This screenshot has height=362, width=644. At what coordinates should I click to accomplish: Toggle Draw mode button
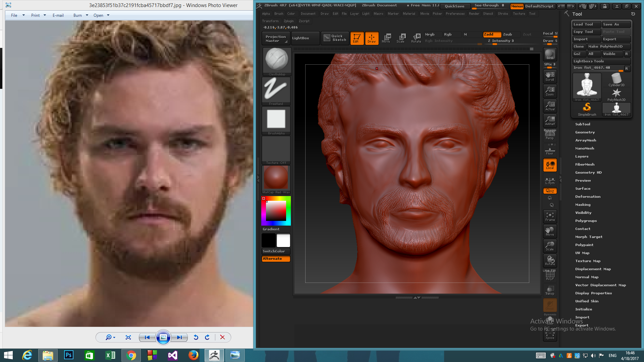pyautogui.click(x=372, y=38)
